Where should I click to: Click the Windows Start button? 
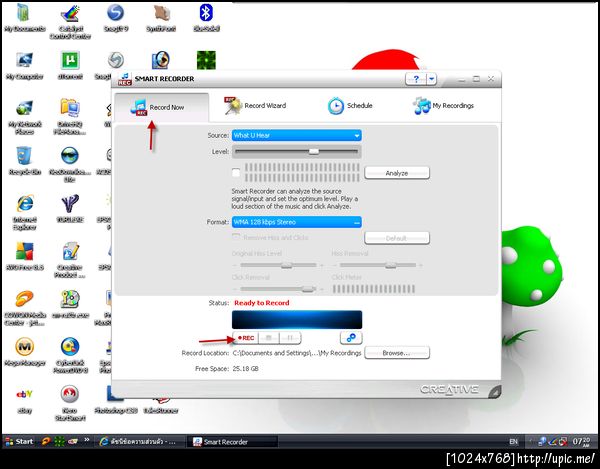point(19,441)
